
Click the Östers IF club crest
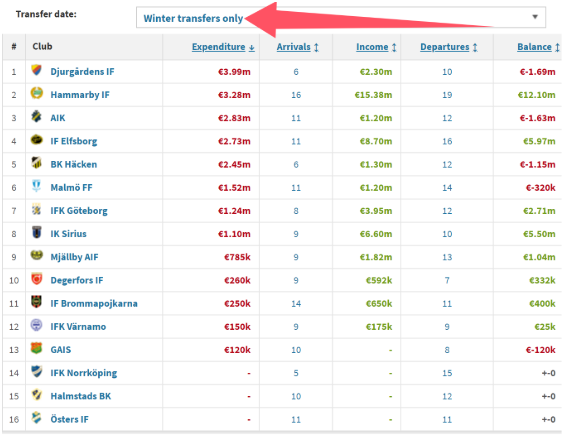click(x=36, y=417)
